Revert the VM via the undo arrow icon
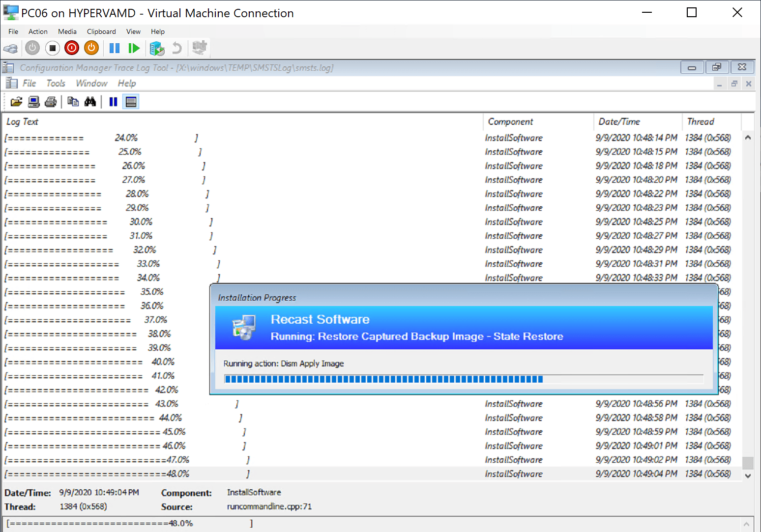Viewport: 761px width, 532px height. tap(176, 48)
